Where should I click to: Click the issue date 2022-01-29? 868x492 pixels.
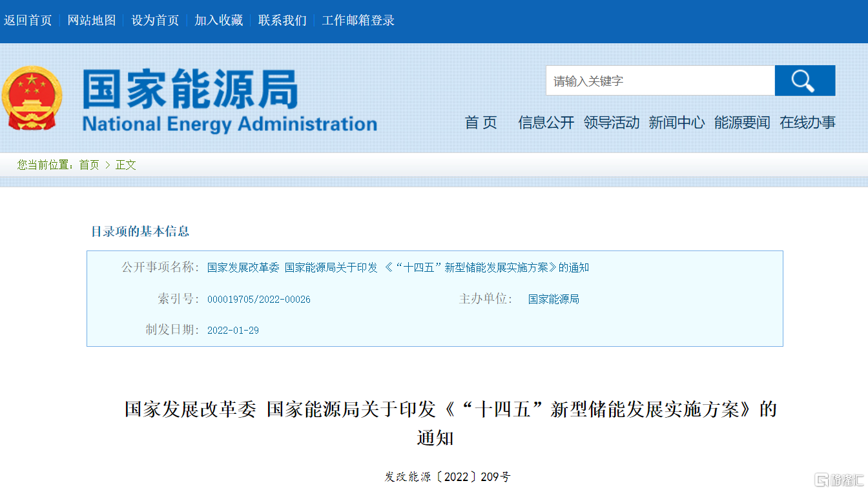click(233, 331)
